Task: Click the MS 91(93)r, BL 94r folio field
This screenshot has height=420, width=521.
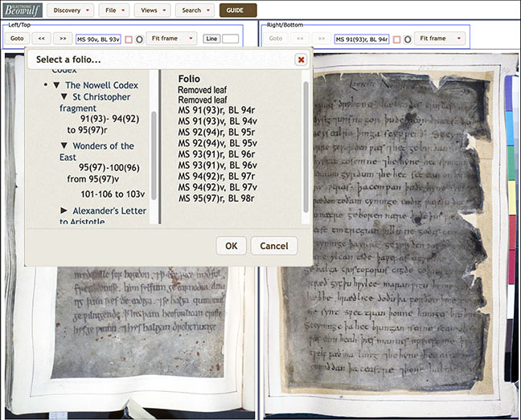Action: point(362,39)
